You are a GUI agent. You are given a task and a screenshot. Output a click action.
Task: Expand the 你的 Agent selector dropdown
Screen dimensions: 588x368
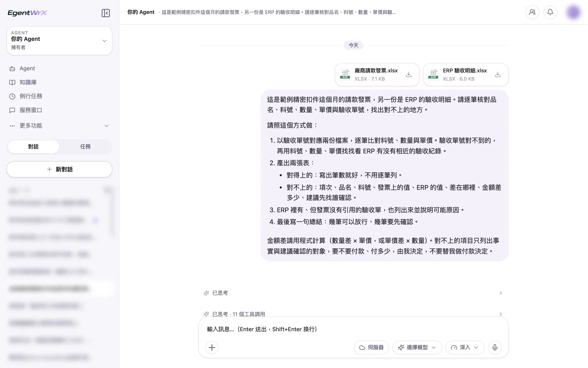pos(59,40)
